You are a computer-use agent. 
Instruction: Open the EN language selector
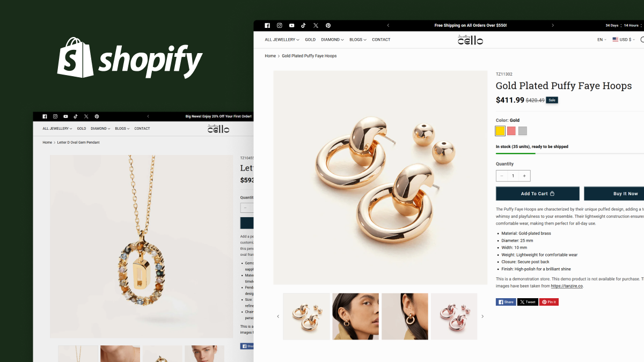(x=602, y=40)
